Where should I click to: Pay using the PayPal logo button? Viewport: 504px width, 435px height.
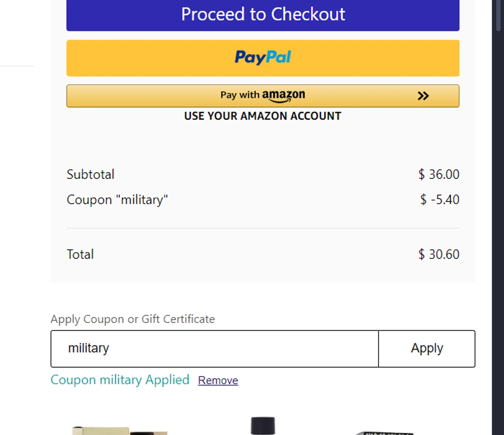click(x=263, y=58)
